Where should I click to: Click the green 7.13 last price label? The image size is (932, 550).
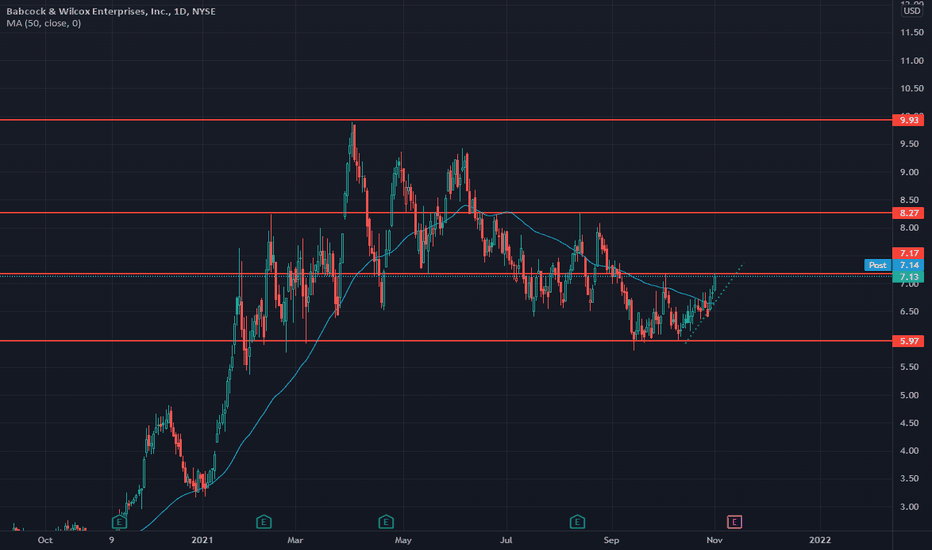click(x=908, y=277)
